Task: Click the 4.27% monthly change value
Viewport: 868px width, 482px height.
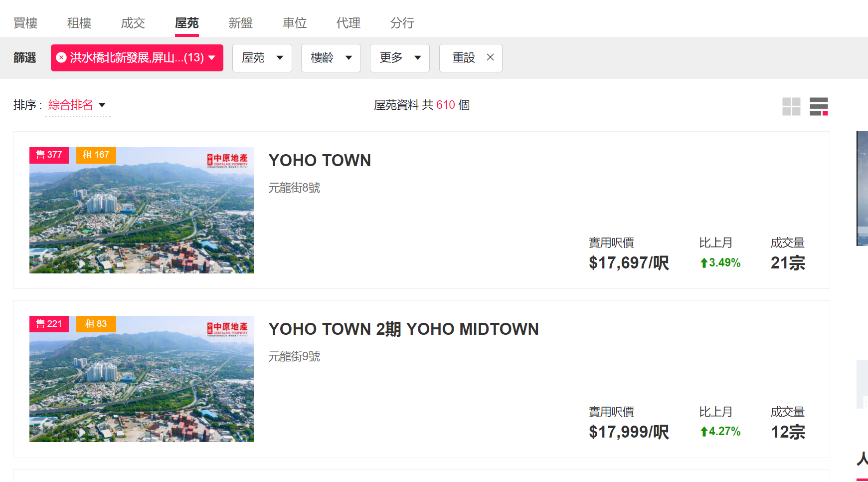Action: coord(720,432)
